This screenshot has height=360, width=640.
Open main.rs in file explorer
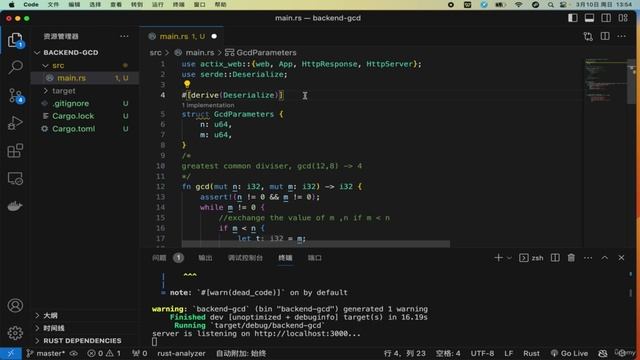point(85,78)
